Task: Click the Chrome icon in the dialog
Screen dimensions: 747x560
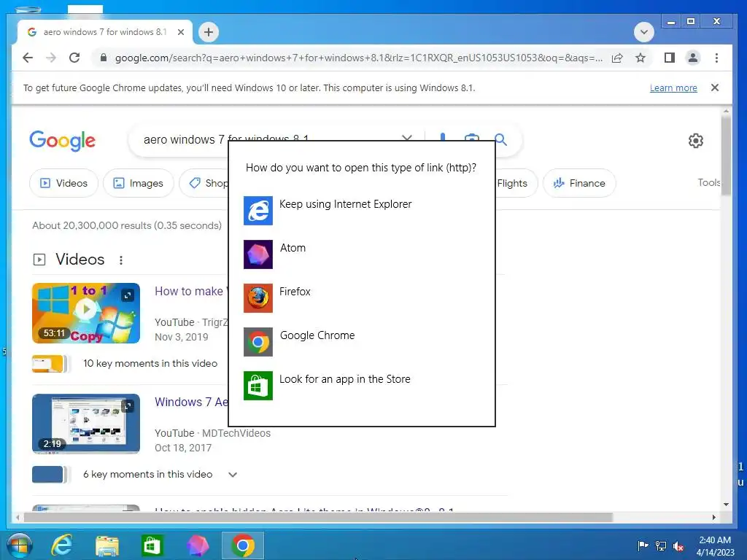Action: [x=258, y=342]
